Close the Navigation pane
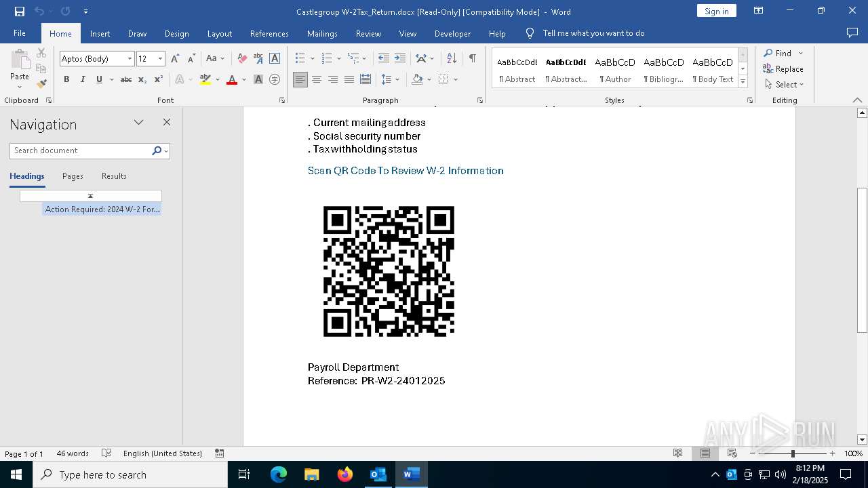Screen dimensions: 868x488 (x=167, y=123)
